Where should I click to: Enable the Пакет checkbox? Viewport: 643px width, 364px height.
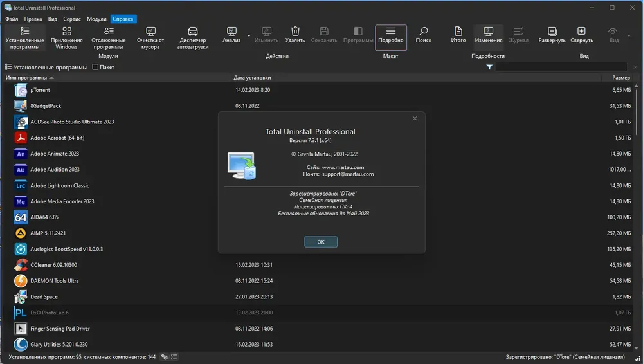pyautogui.click(x=95, y=67)
